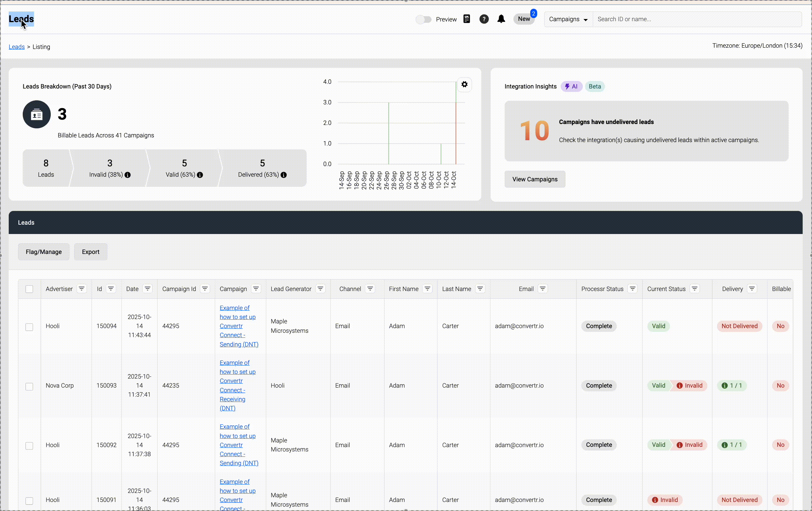812x511 pixels.
Task: Click the View Campaigns button
Action: coord(535,179)
